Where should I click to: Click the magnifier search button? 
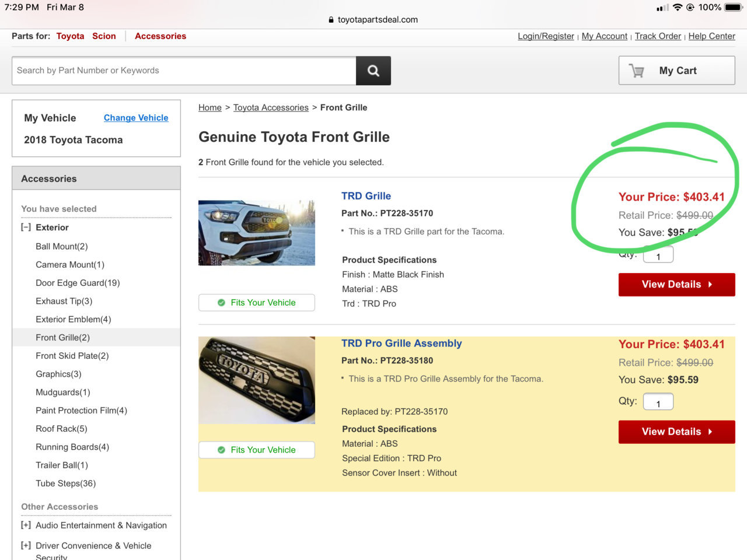373,71
